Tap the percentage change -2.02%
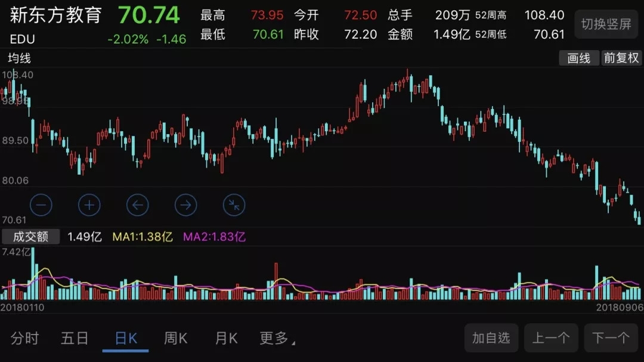The width and height of the screenshot is (644, 362). pos(128,39)
